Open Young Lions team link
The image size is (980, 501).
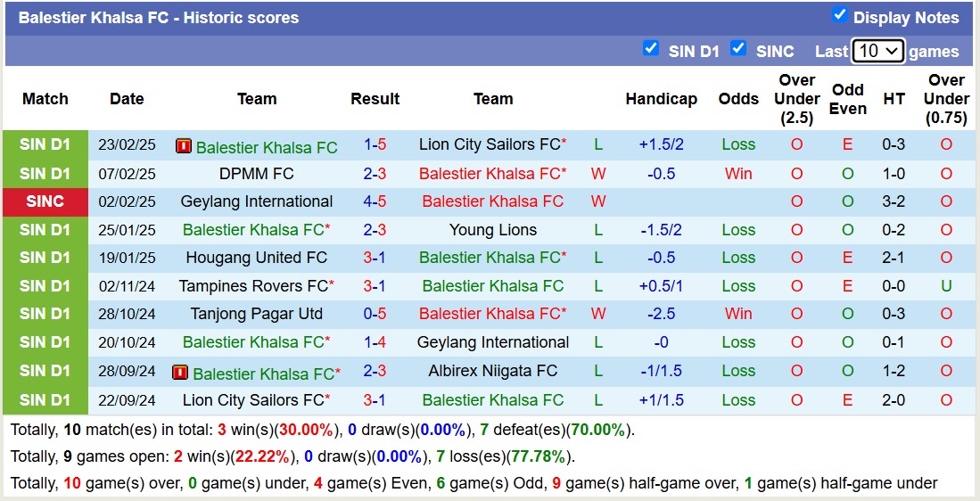click(x=493, y=230)
